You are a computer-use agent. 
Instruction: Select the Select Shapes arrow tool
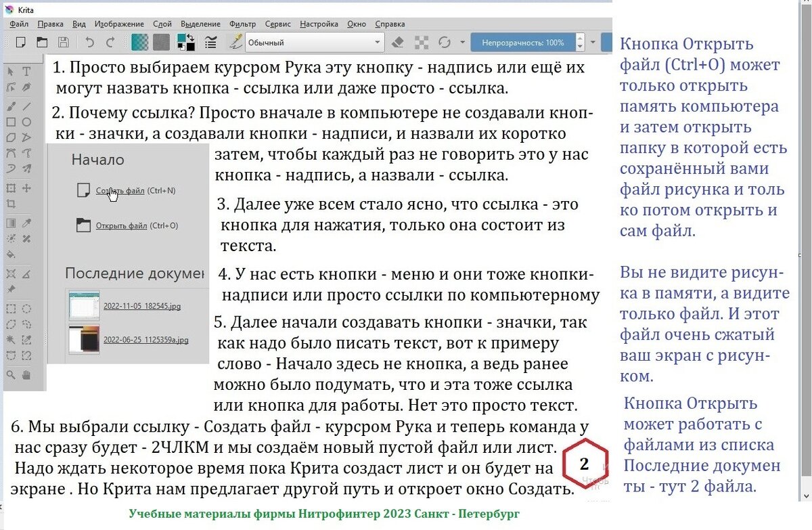pos(11,72)
